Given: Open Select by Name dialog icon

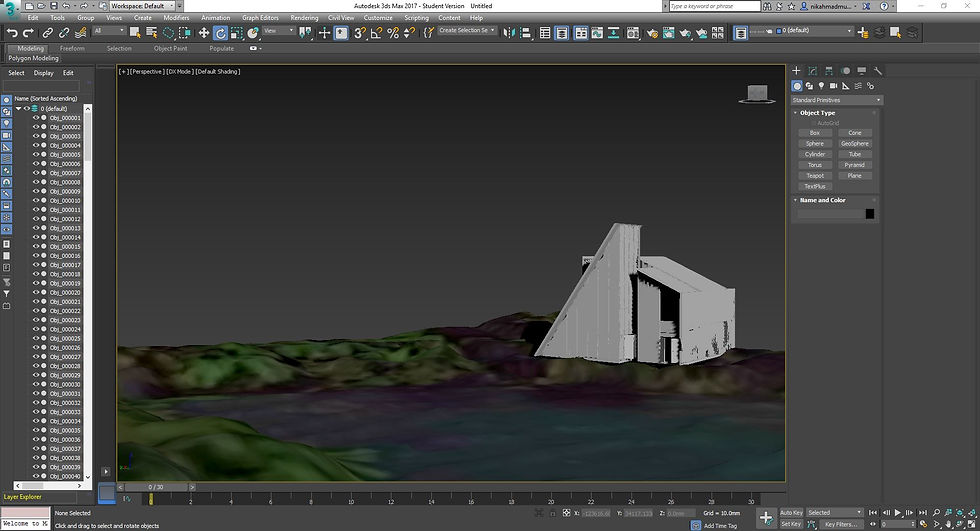Looking at the screenshot, I should click(151, 32).
